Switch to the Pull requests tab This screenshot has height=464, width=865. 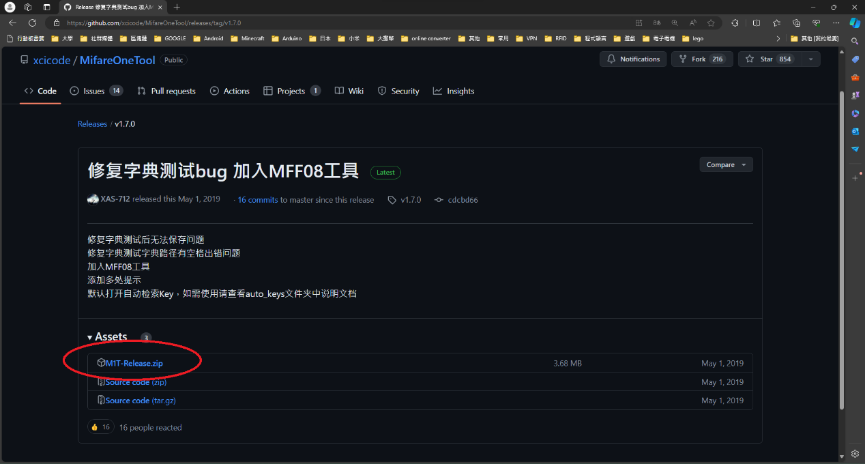click(166, 91)
